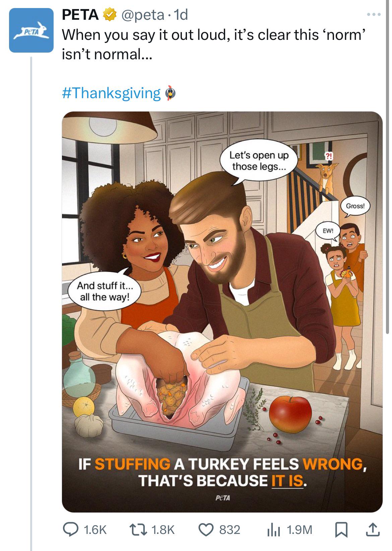Open the #Thanksgiving hashtag
This screenshot has width=392, height=551.
(x=111, y=93)
